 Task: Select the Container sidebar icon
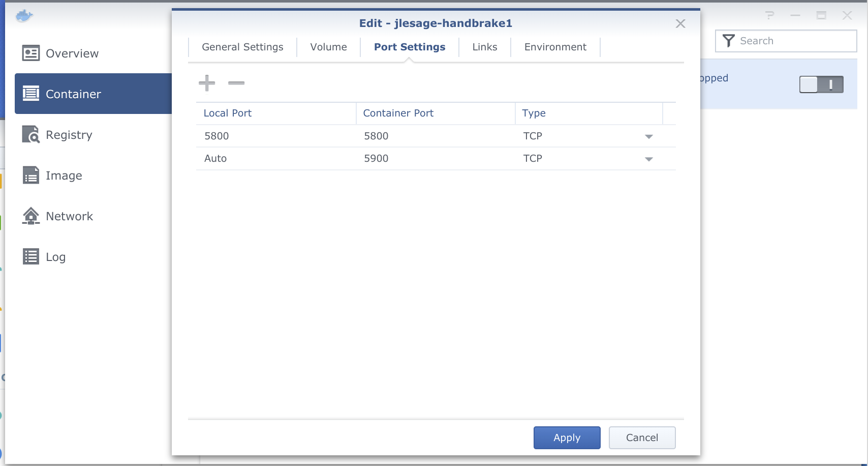click(x=32, y=94)
